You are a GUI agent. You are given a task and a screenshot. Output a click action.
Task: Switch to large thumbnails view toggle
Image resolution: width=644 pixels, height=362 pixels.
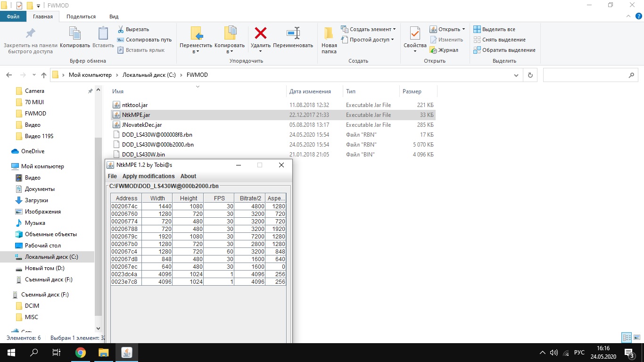pos(637,337)
